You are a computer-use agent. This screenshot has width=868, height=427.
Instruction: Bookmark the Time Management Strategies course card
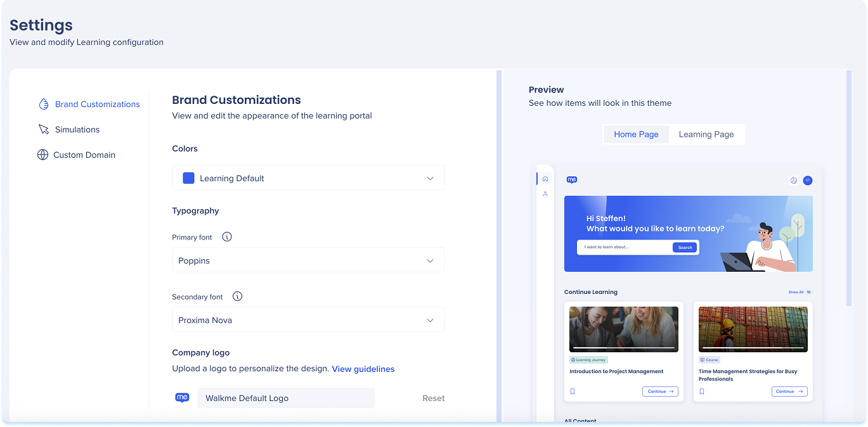click(702, 392)
